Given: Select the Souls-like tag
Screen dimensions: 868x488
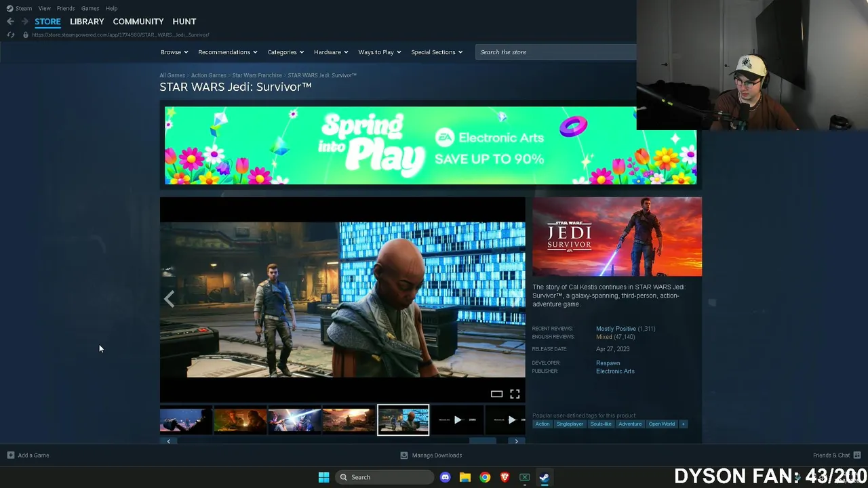Looking at the screenshot, I should tap(601, 424).
